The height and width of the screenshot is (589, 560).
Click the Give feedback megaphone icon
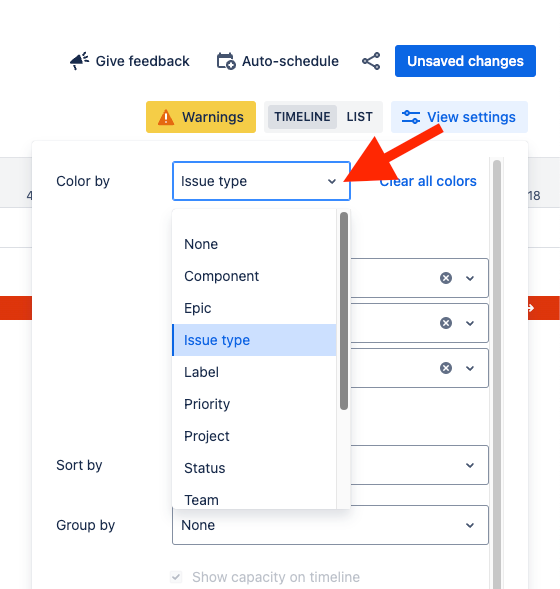[79, 61]
